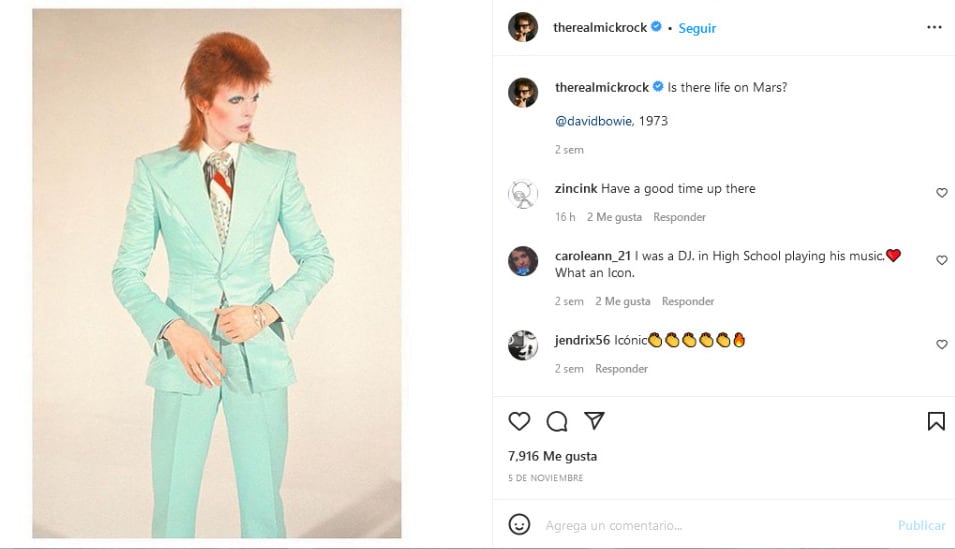Reply to jendrix56's comment
The height and width of the screenshot is (549, 955).
621,369
